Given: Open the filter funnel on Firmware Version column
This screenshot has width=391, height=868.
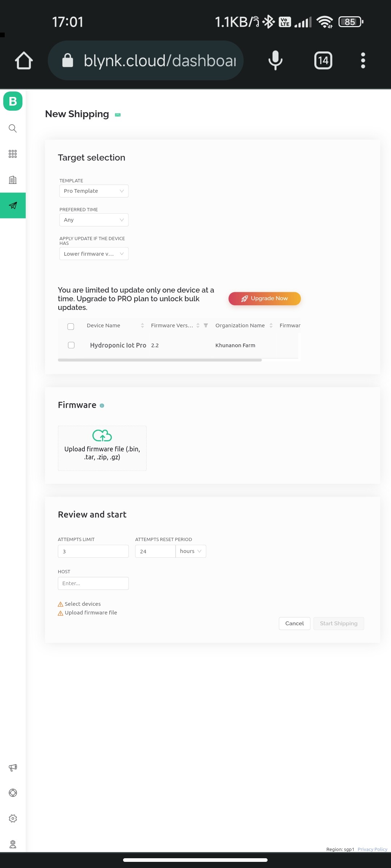Looking at the screenshot, I should pos(206,325).
